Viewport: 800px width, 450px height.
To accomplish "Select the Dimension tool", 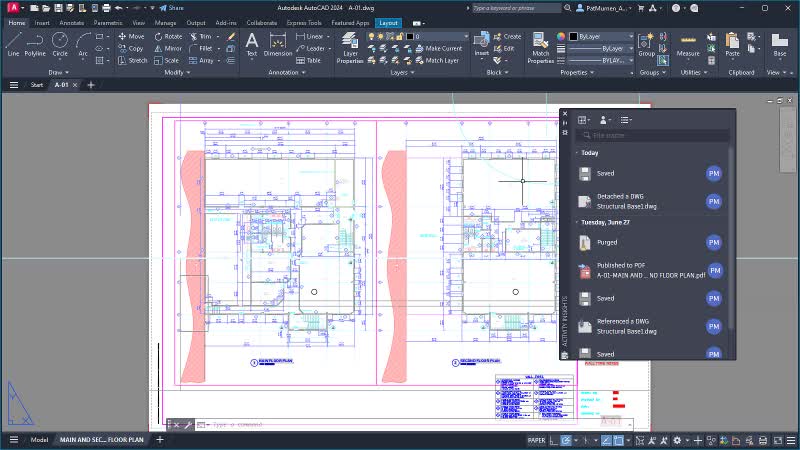I will point(278,44).
